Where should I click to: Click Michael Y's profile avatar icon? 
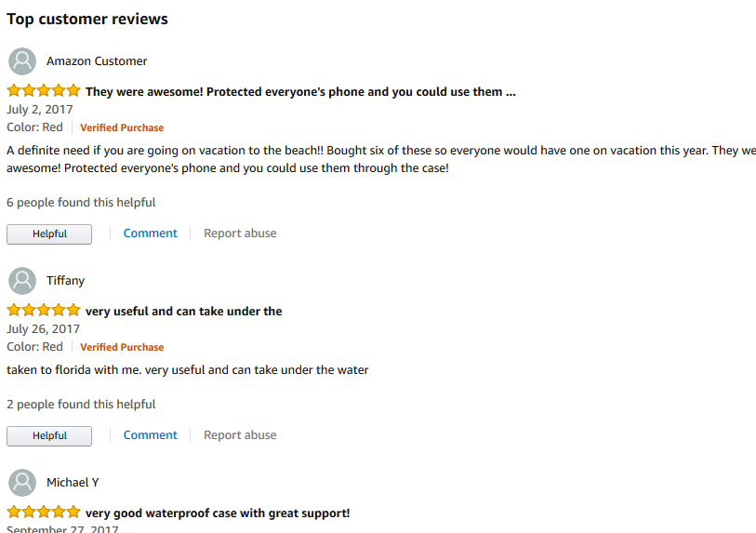(x=22, y=483)
